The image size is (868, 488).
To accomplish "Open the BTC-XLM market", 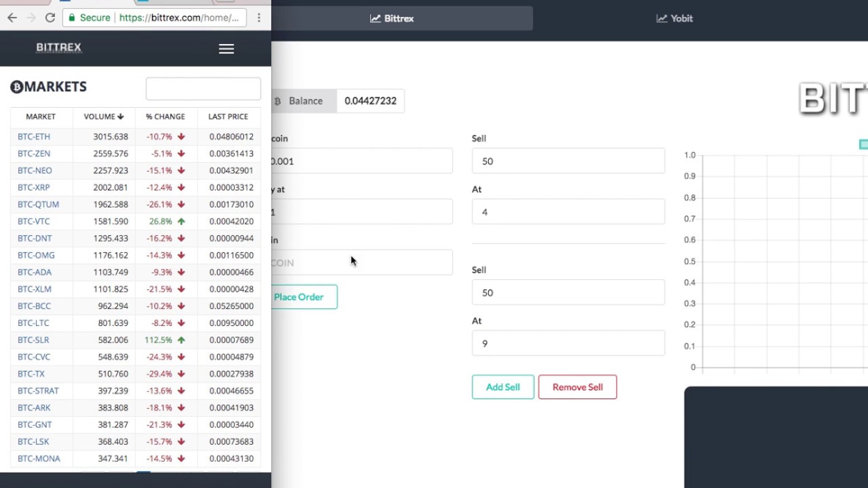I will [x=35, y=289].
